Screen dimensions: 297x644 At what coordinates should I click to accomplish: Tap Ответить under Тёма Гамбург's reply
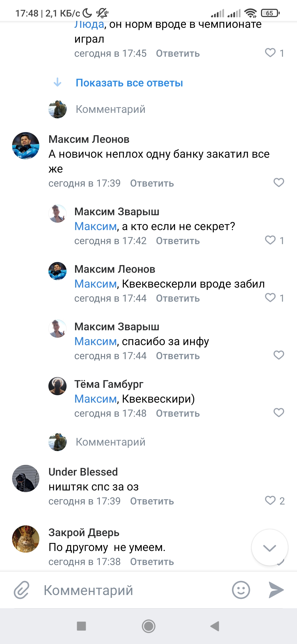click(178, 413)
